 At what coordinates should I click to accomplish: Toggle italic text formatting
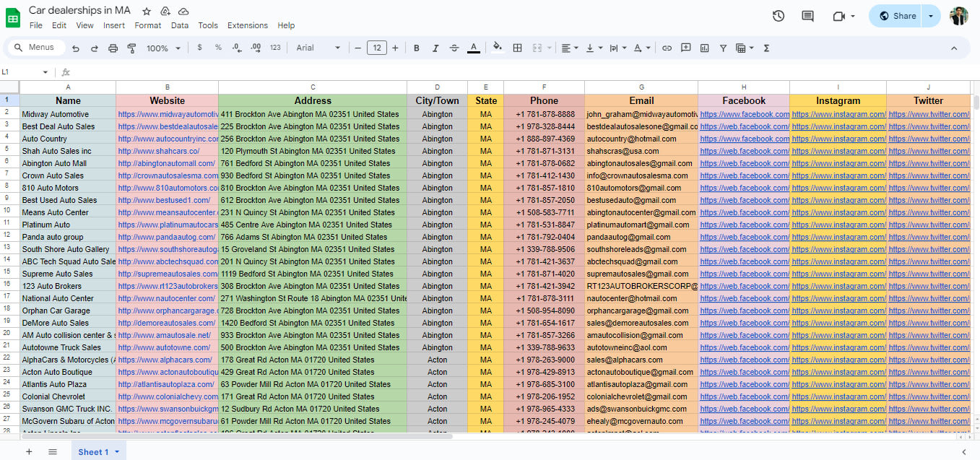(x=435, y=48)
